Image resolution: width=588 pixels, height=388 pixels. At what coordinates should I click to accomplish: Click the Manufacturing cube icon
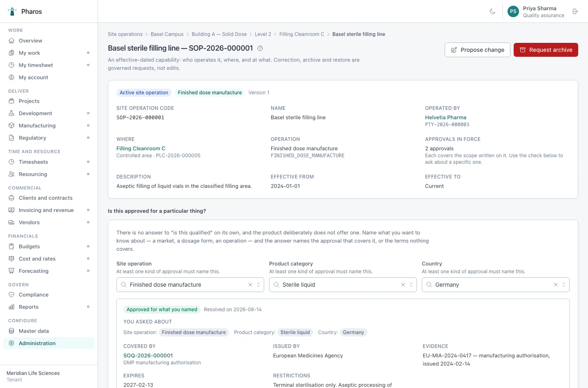click(x=11, y=126)
